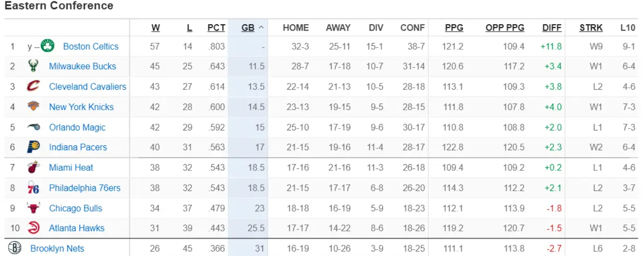
Task: Click the Boston Celtics logo icon
Action: tap(47, 46)
